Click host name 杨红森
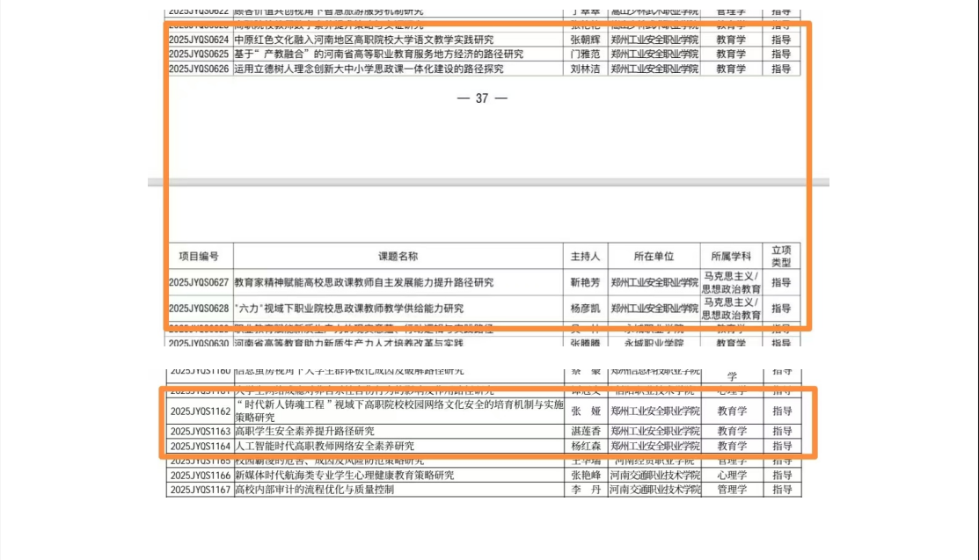 point(586,447)
